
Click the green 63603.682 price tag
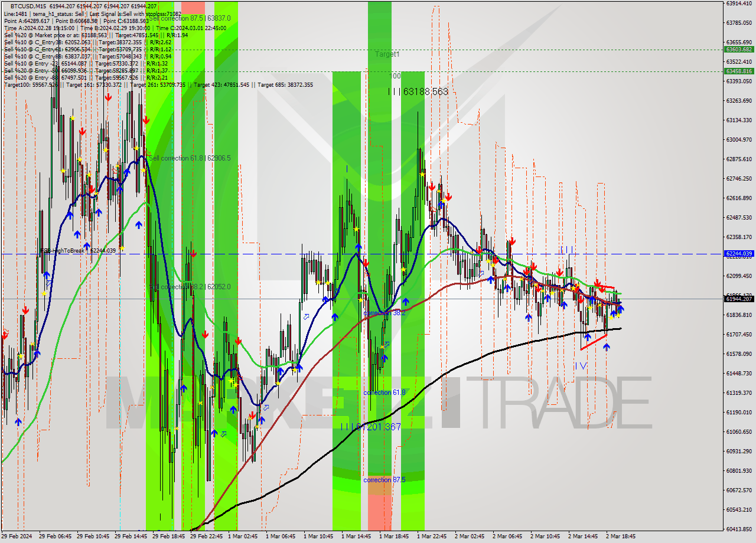(x=738, y=50)
